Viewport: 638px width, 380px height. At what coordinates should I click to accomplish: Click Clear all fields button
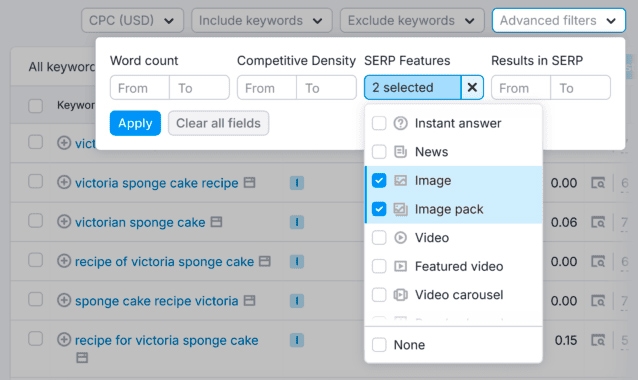tap(218, 123)
